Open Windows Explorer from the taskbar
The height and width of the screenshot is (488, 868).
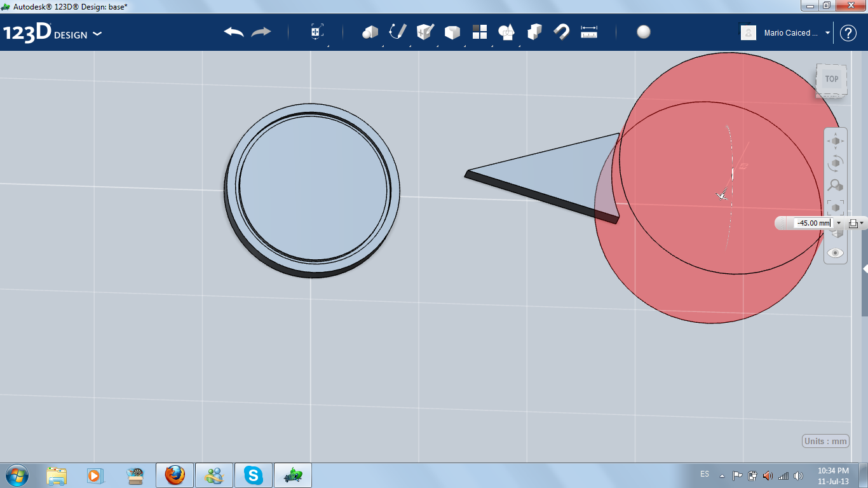pyautogui.click(x=57, y=475)
